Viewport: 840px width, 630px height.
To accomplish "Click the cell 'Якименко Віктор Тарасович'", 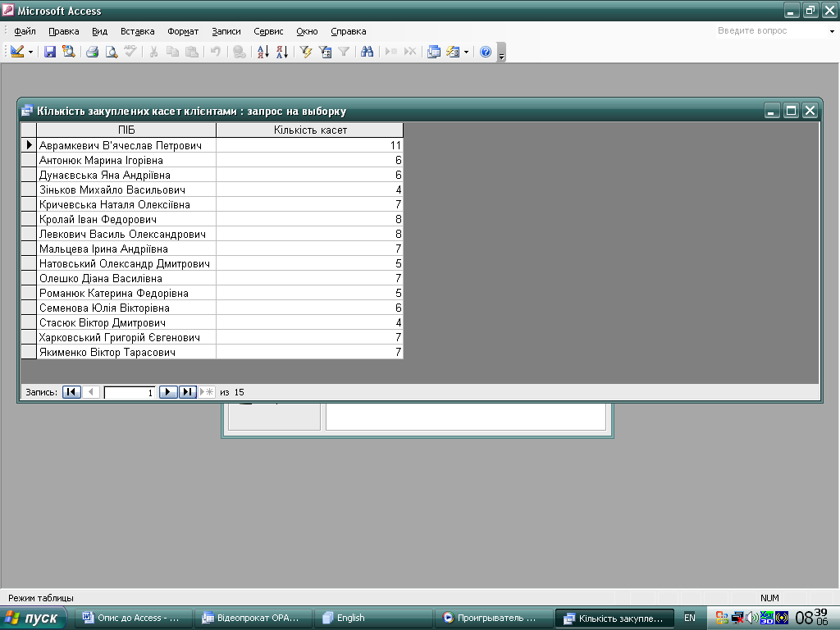I will 126,352.
